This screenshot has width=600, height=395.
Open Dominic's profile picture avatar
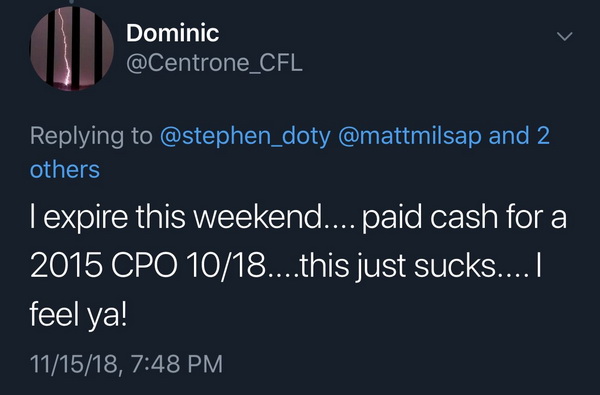tap(72, 49)
